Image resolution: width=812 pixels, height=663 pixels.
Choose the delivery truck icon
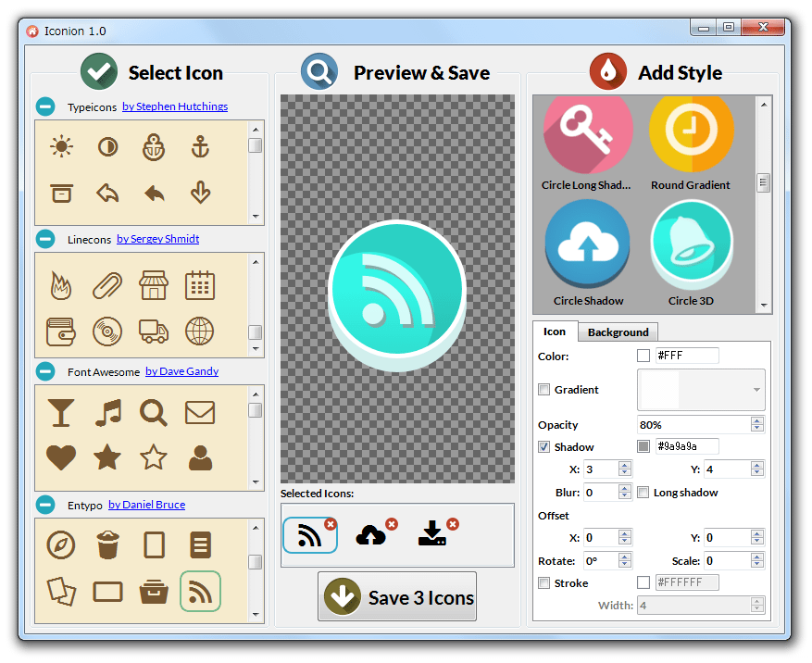[154, 331]
